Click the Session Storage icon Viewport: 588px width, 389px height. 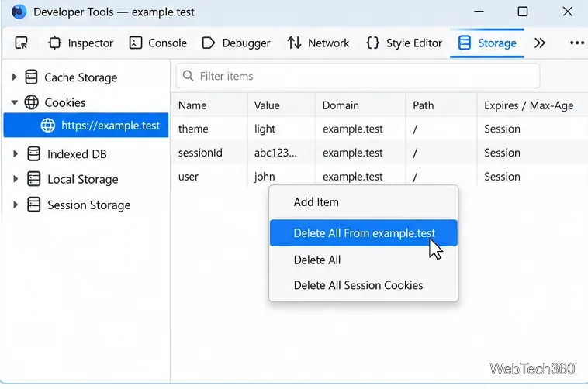point(34,205)
